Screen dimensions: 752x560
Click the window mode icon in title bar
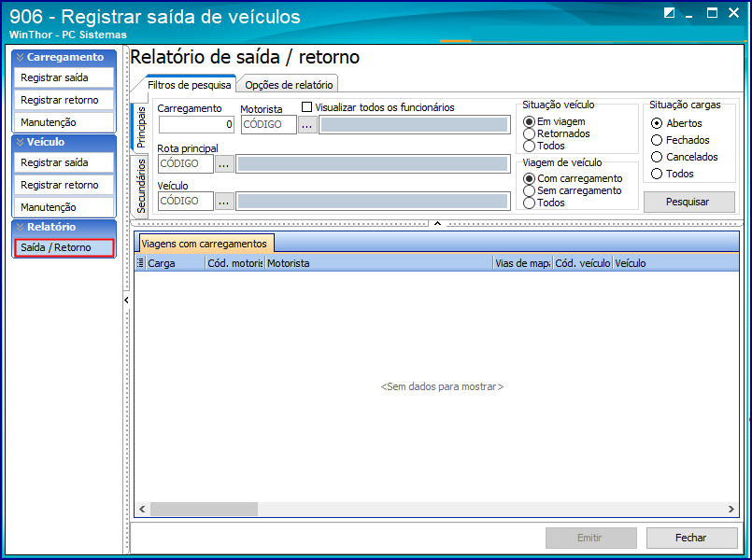tap(669, 13)
